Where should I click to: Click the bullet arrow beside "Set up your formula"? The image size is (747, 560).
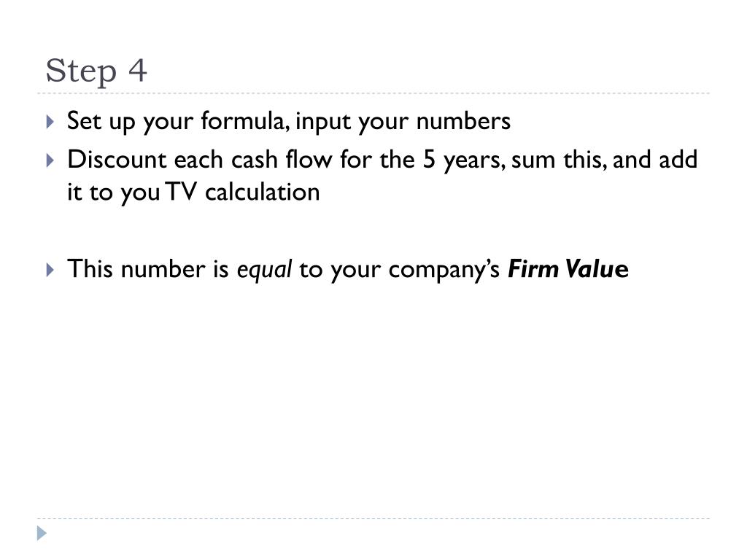(x=50, y=122)
